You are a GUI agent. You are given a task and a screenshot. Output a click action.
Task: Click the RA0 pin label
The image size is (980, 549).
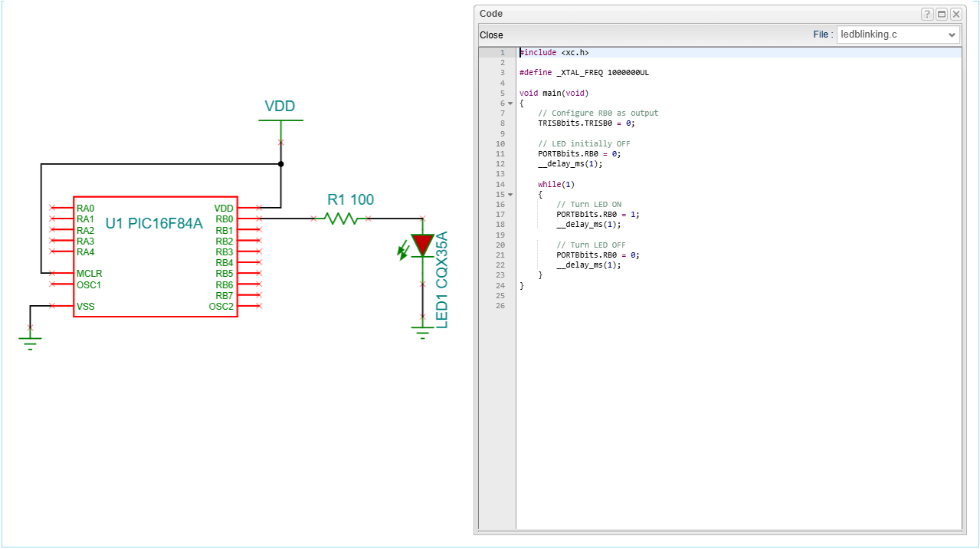[x=85, y=209]
